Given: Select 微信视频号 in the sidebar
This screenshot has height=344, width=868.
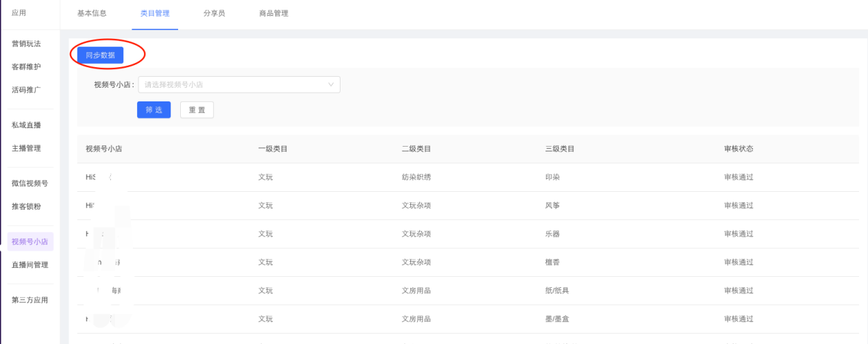Looking at the screenshot, I should 29,184.
